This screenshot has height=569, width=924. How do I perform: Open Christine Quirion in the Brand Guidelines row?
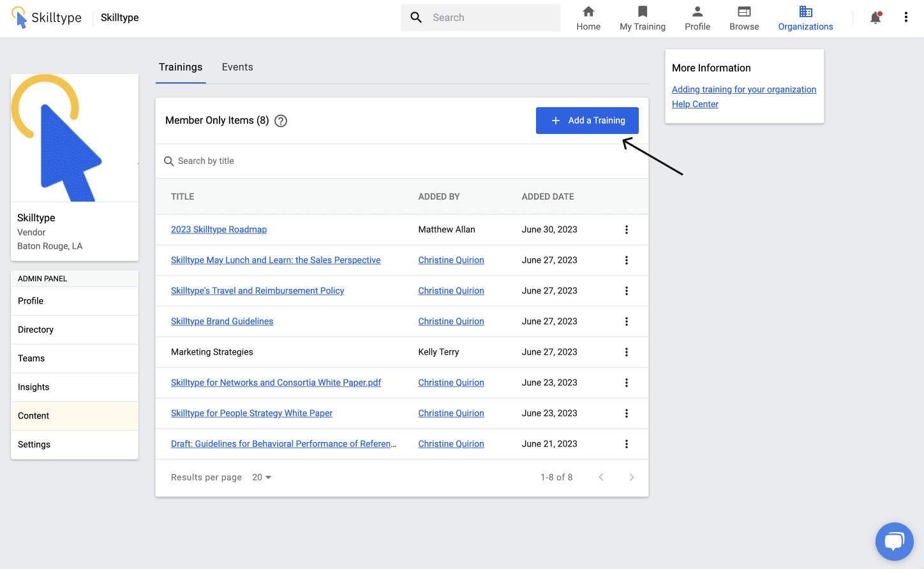pos(451,321)
